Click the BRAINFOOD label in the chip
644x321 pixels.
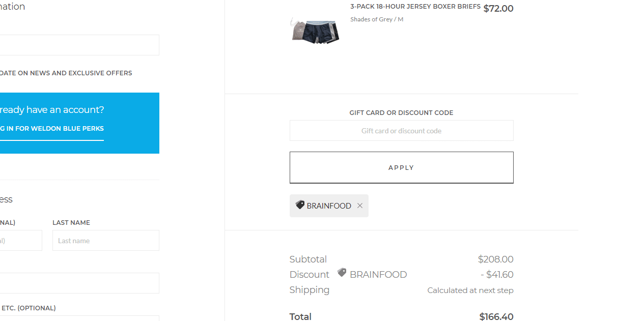[x=329, y=206]
